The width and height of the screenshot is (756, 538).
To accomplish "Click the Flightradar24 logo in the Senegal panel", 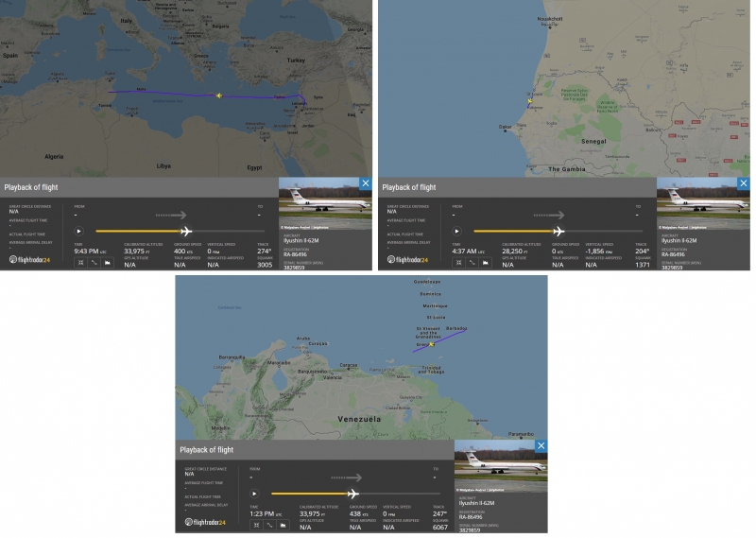I will click(x=409, y=259).
